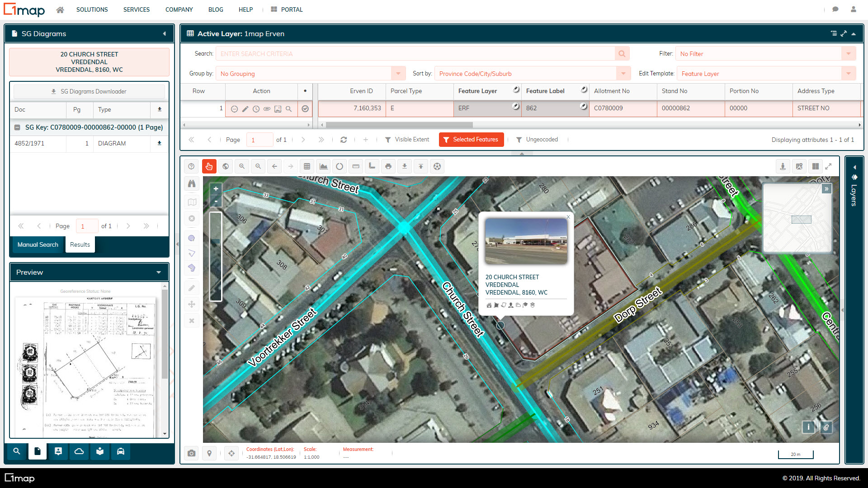Zoom to row 1 with the magnifier action
868x488 pixels.
click(x=288, y=109)
